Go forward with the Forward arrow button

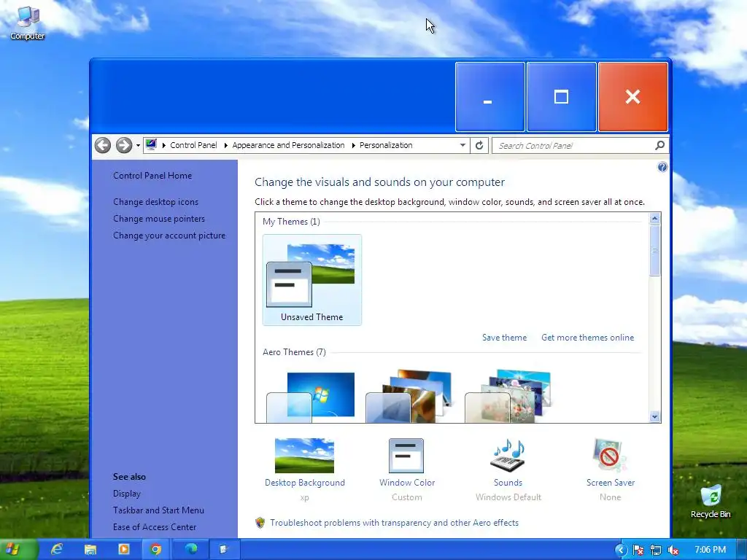point(124,145)
